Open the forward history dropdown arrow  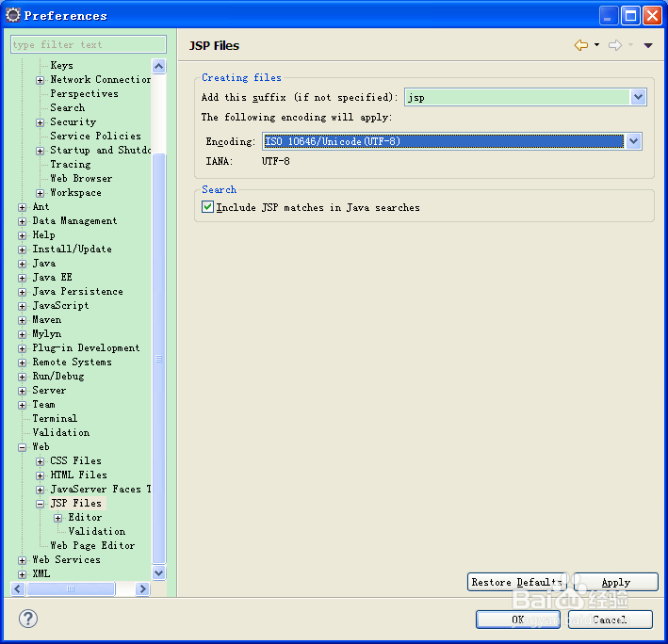tap(630, 44)
